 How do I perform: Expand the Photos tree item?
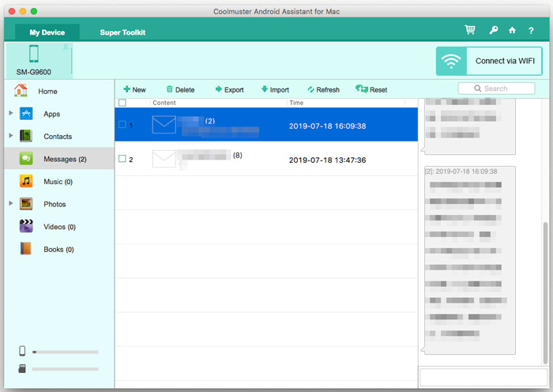click(x=11, y=203)
